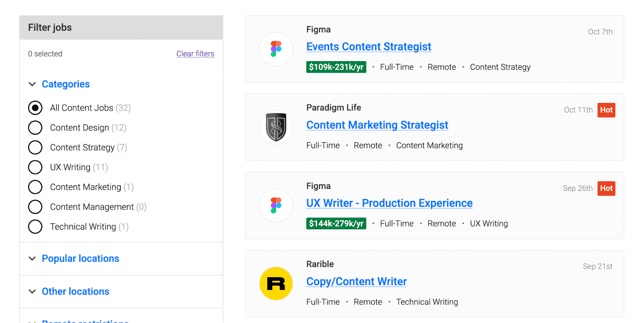Click Full-Time label on Paradigm Life listing
Viewport: 644px width, 323px height.
tap(323, 145)
